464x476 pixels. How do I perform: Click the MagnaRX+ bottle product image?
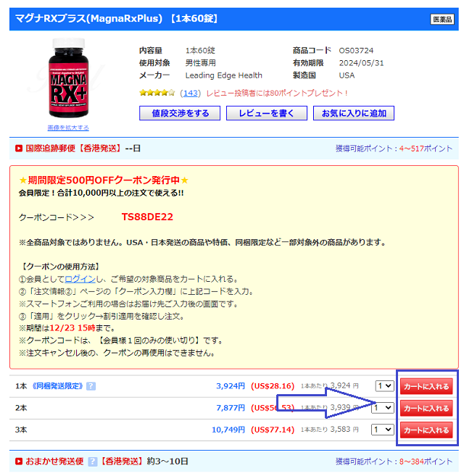[69, 78]
